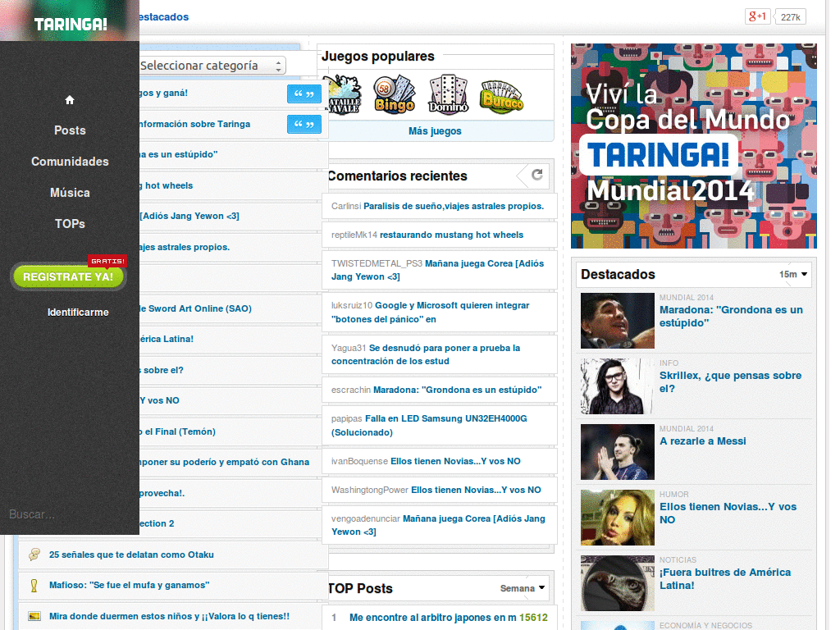Open 'Skrillex, ¿que pensas sobre el?' link
The width and height of the screenshot is (840, 630).
(x=730, y=382)
